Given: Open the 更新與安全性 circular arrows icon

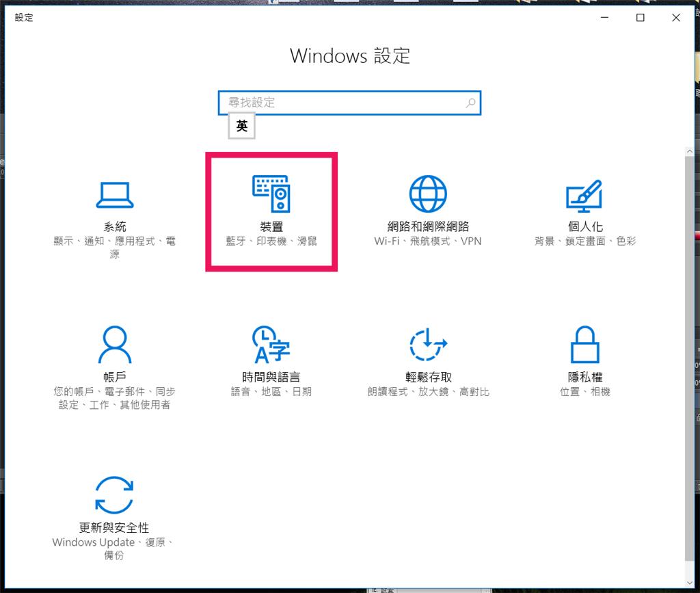Looking at the screenshot, I should [114, 495].
